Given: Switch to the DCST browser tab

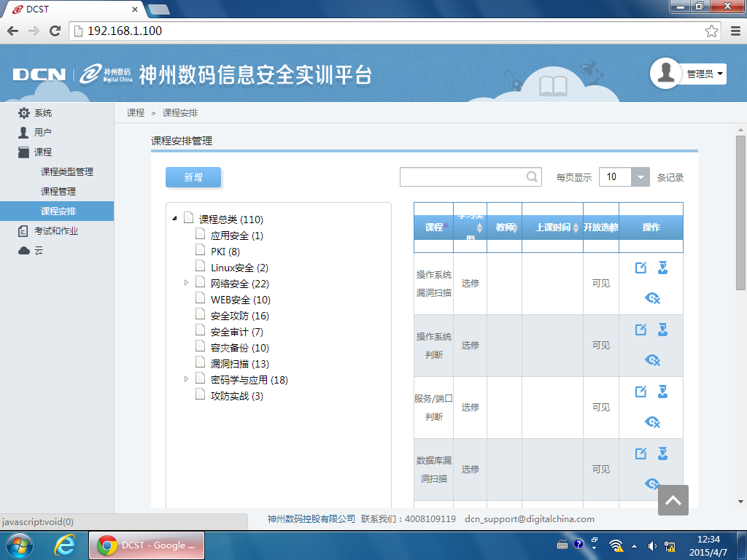Looking at the screenshot, I should pos(74,9).
